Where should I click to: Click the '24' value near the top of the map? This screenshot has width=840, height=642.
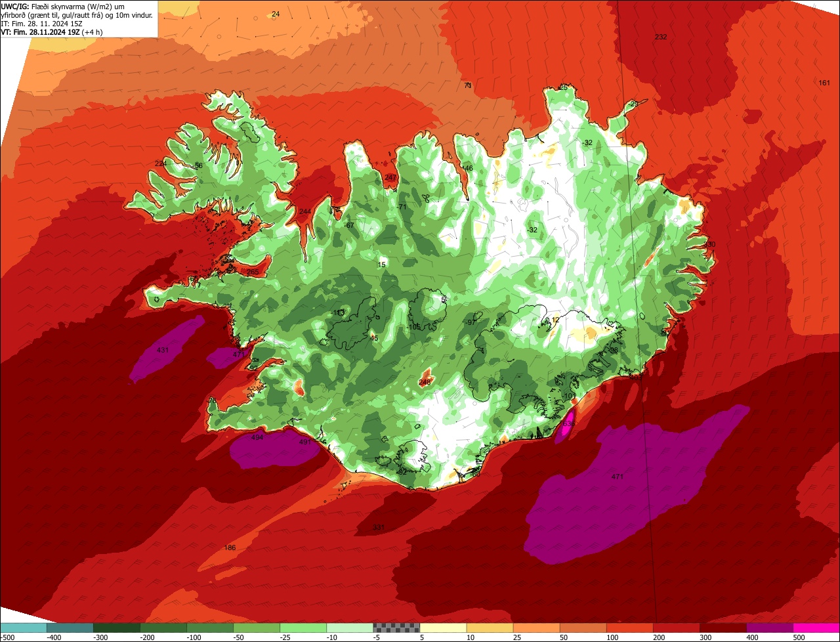pos(276,14)
